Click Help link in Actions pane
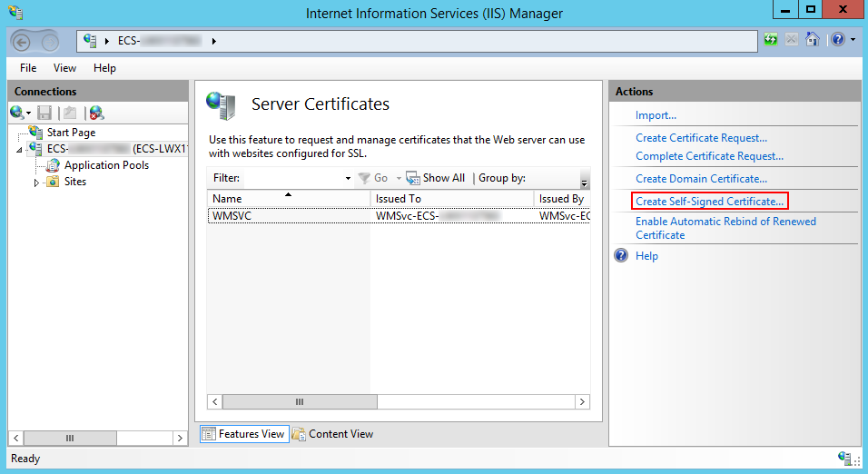Screen dimensions: 868x474 coord(646,256)
